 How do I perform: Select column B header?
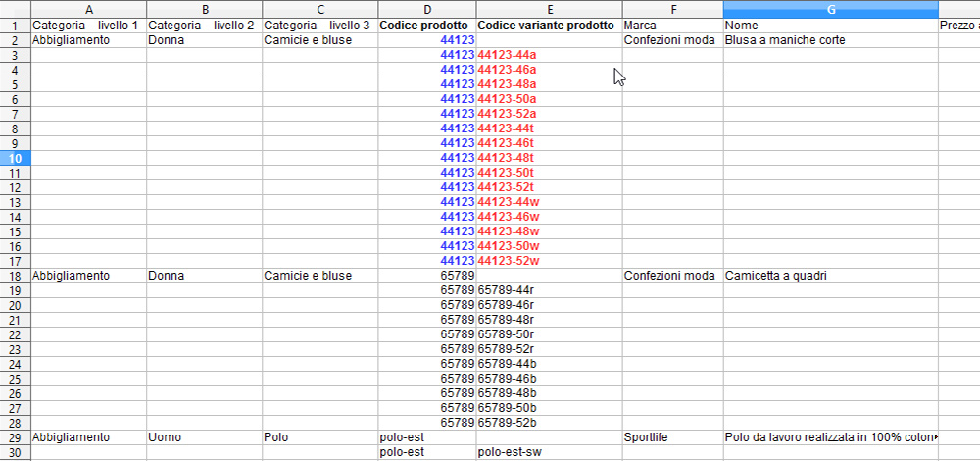coord(205,10)
